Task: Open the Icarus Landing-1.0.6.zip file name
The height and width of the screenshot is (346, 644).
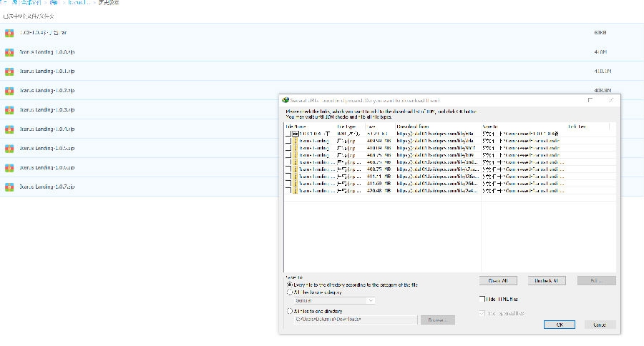Action: (47, 168)
